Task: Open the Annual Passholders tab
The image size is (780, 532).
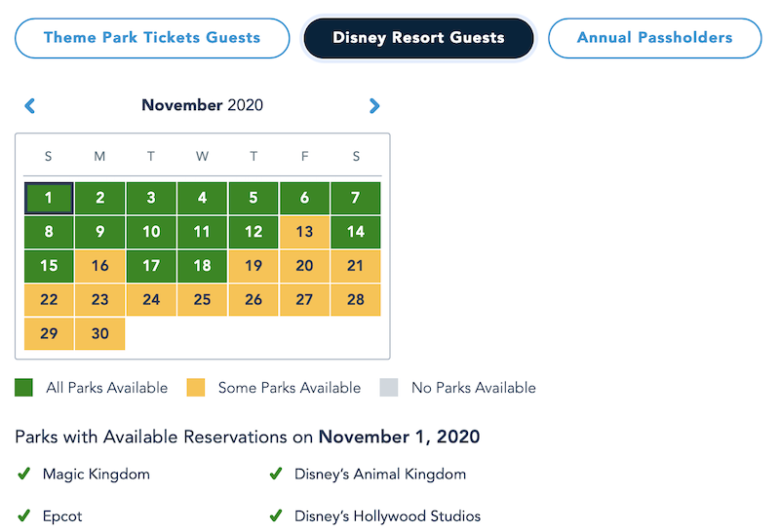Action: [654, 38]
